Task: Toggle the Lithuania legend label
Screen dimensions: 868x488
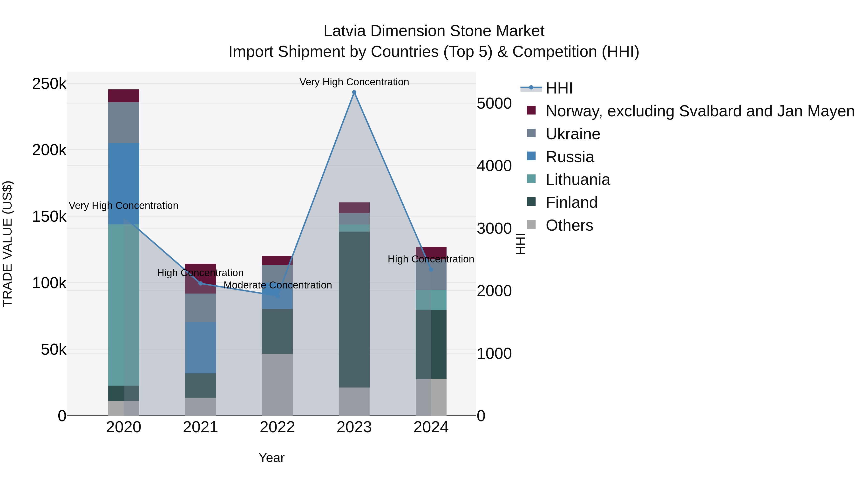Action: point(578,180)
